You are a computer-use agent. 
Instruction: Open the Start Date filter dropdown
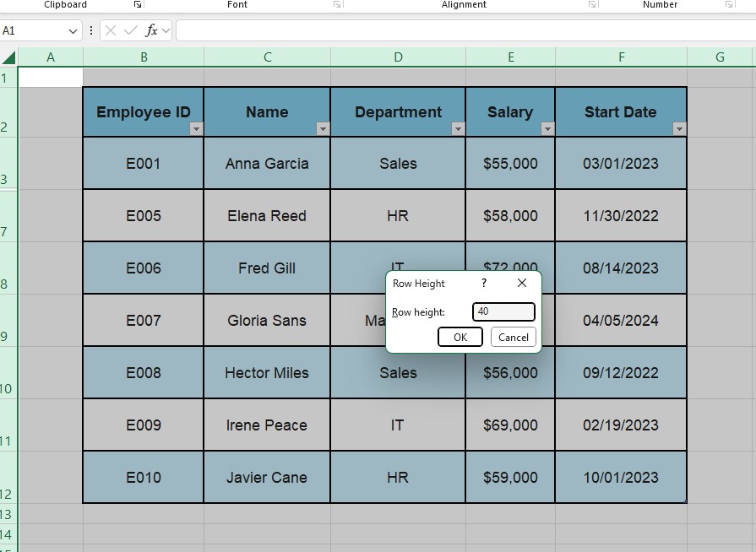click(x=680, y=129)
